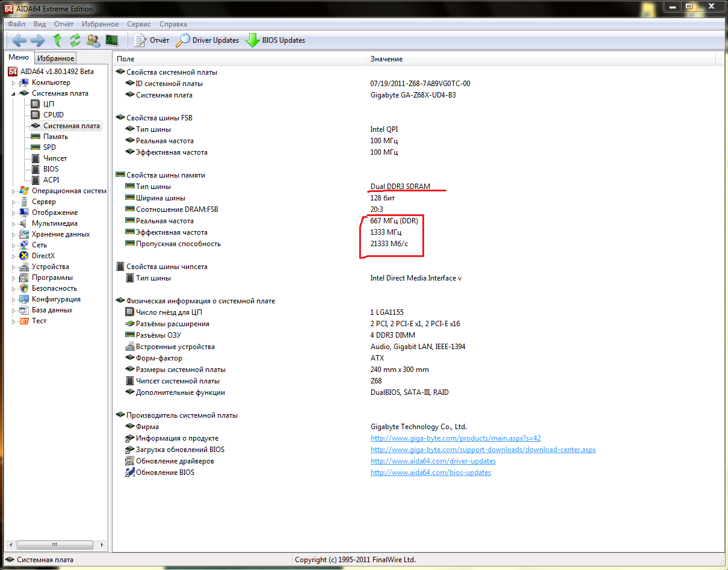Open Driver Updates from toolbar

[207, 40]
